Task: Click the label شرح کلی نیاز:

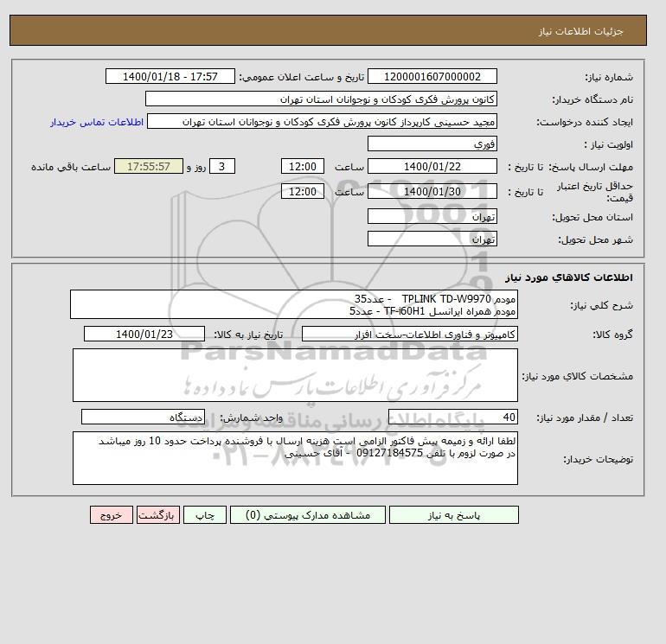Action: pyautogui.click(x=601, y=305)
